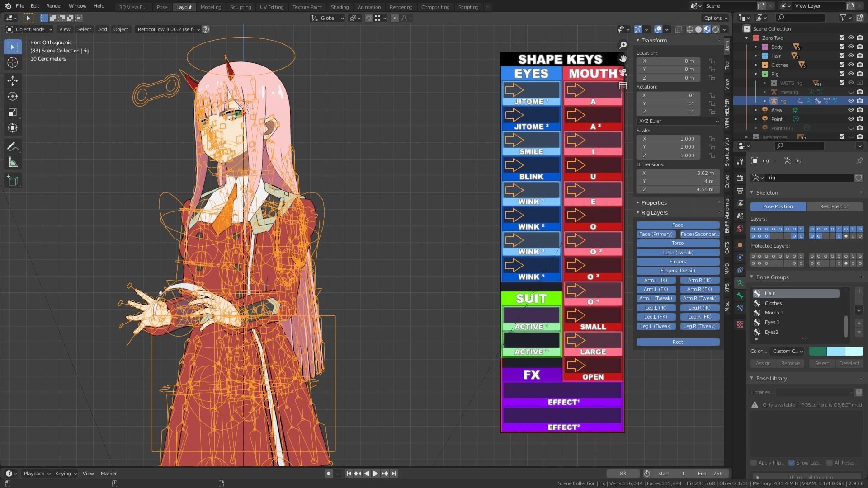The image size is (868, 488).
Task: Enable the All Poses checkbox
Action: [830, 463]
